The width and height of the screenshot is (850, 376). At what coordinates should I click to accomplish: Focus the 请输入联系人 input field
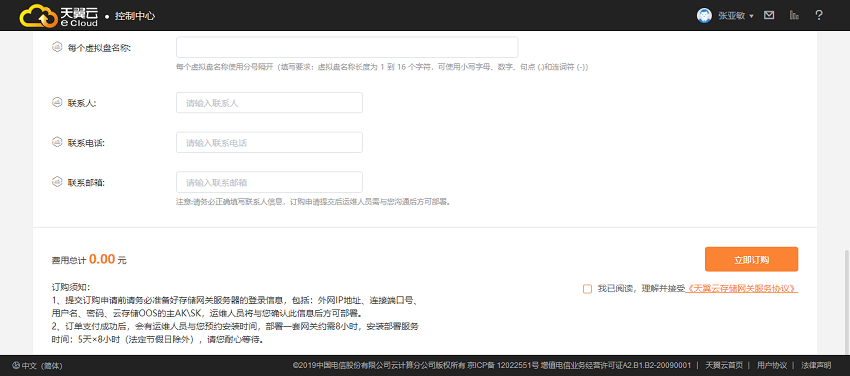click(269, 102)
